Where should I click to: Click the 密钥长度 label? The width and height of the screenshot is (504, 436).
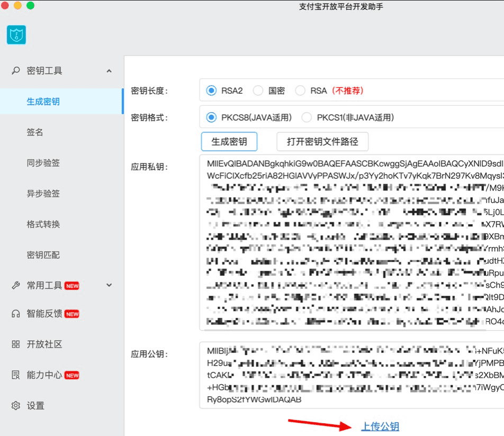click(x=149, y=91)
